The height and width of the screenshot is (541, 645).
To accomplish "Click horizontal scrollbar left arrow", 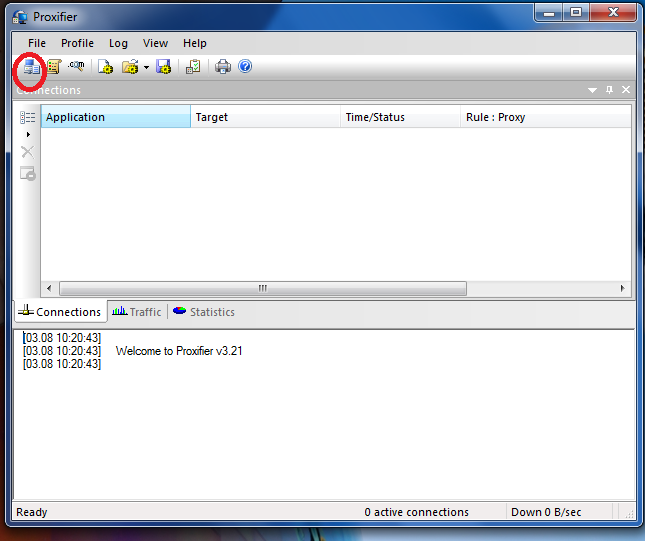I will point(49,288).
